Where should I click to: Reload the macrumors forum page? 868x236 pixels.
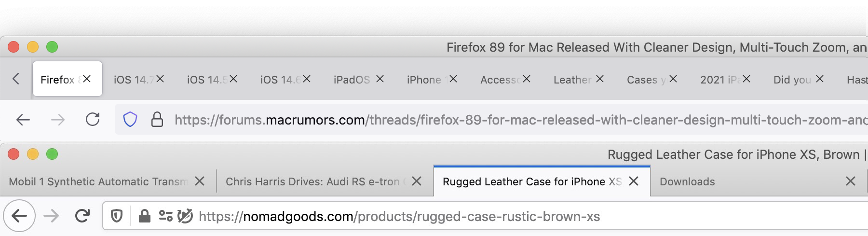[93, 119]
